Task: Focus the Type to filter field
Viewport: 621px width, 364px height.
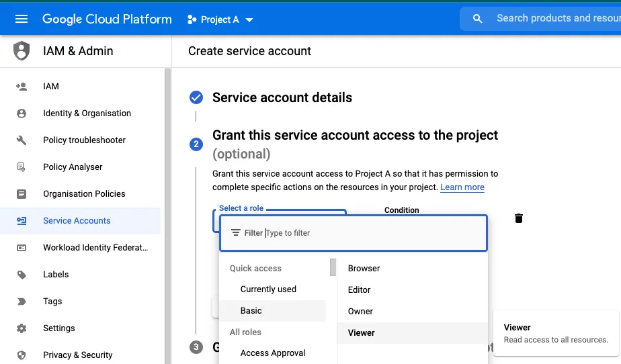Action: tap(352, 233)
